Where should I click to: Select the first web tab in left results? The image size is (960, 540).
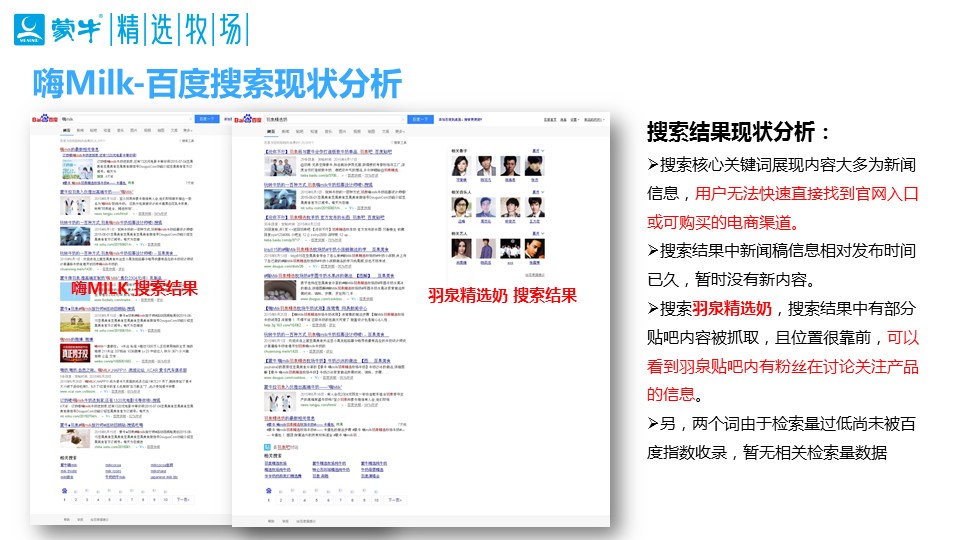click(x=66, y=130)
